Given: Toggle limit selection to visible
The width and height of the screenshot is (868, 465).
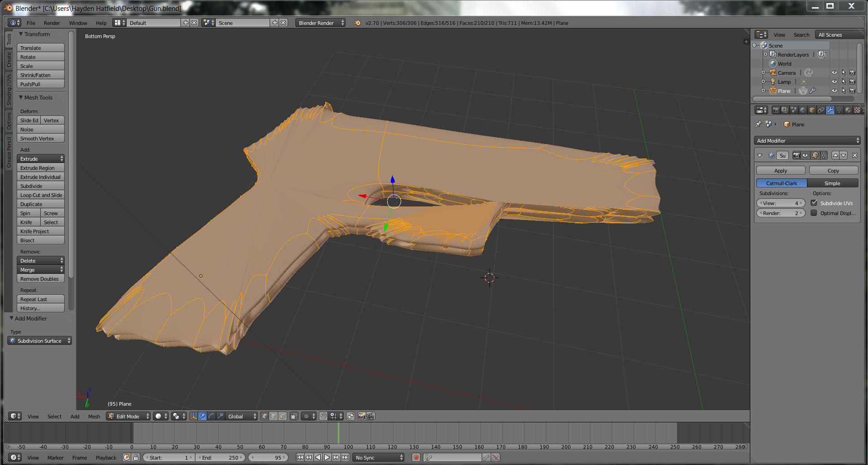Looking at the screenshot, I should [294, 416].
